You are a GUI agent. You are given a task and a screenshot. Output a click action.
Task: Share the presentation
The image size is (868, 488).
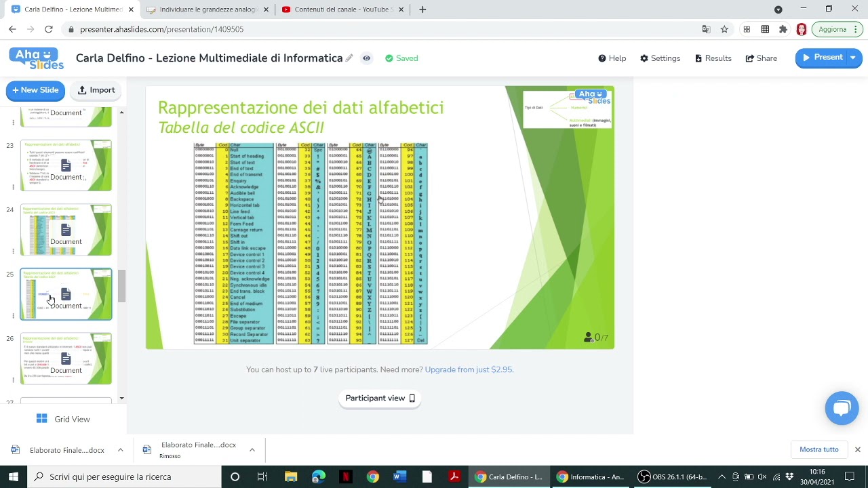click(x=761, y=58)
